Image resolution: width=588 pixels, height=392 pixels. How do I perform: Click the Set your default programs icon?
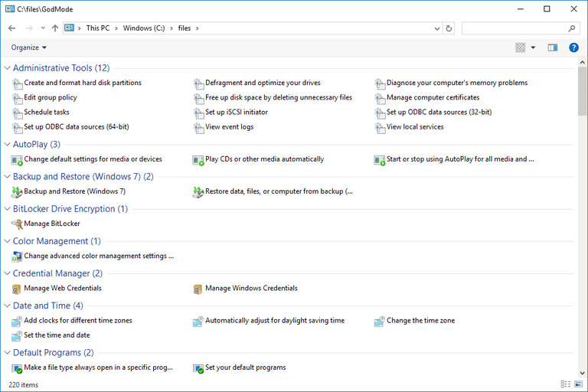coord(198,368)
